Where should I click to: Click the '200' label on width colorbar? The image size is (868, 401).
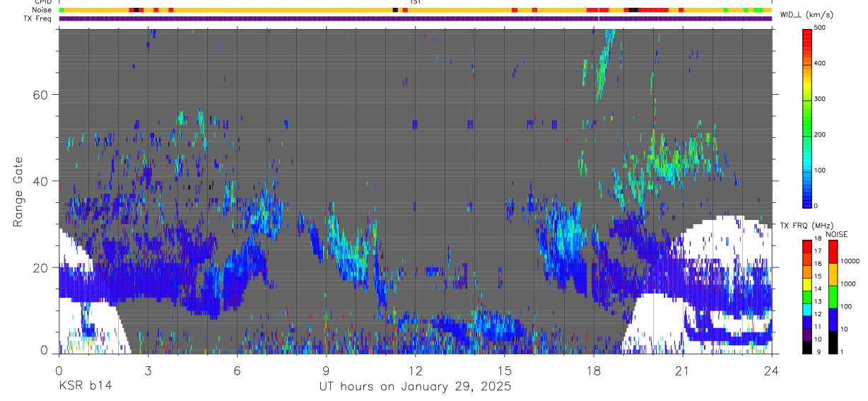click(x=821, y=134)
